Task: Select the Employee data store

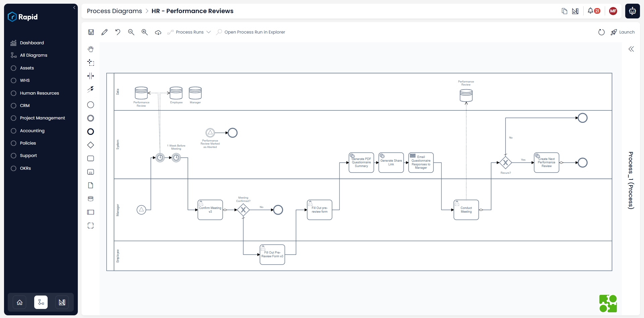Action: tap(176, 93)
